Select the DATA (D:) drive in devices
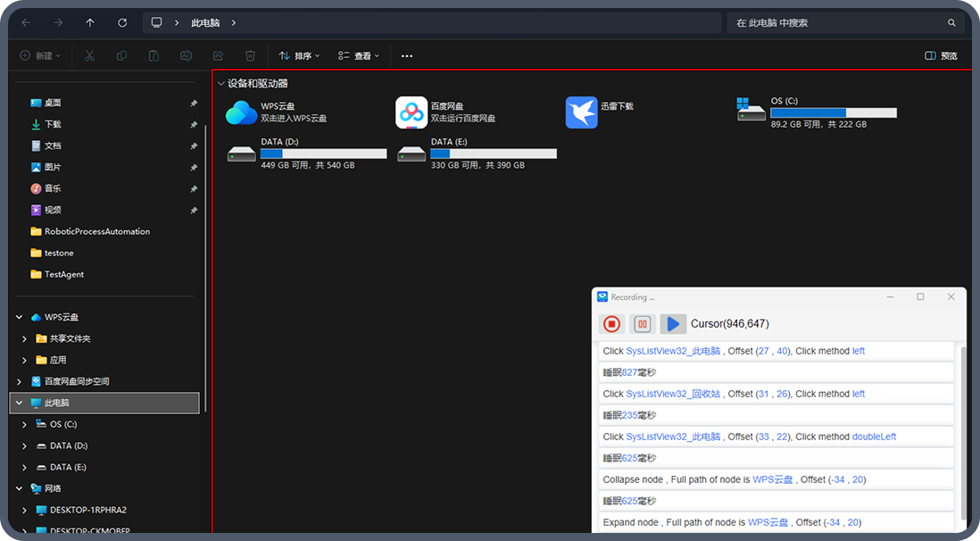Image resolution: width=980 pixels, height=541 pixels. 241,154
